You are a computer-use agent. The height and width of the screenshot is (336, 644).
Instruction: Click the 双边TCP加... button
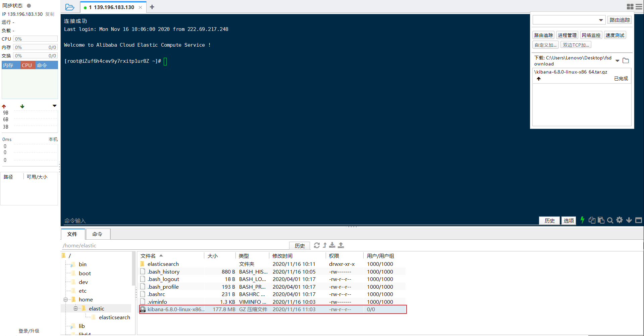pyautogui.click(x=576, y=45)
